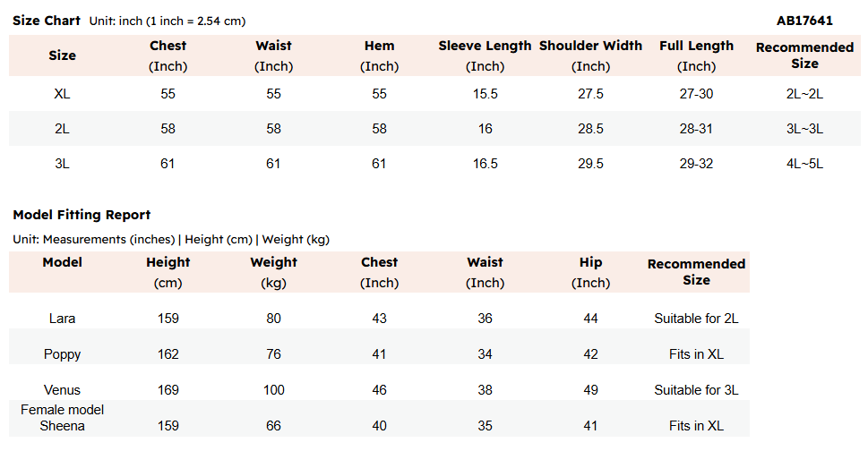Click the "Suitable for 3L" recommendation
Screen dimensions: 868x451
click(x=696, y=390)
